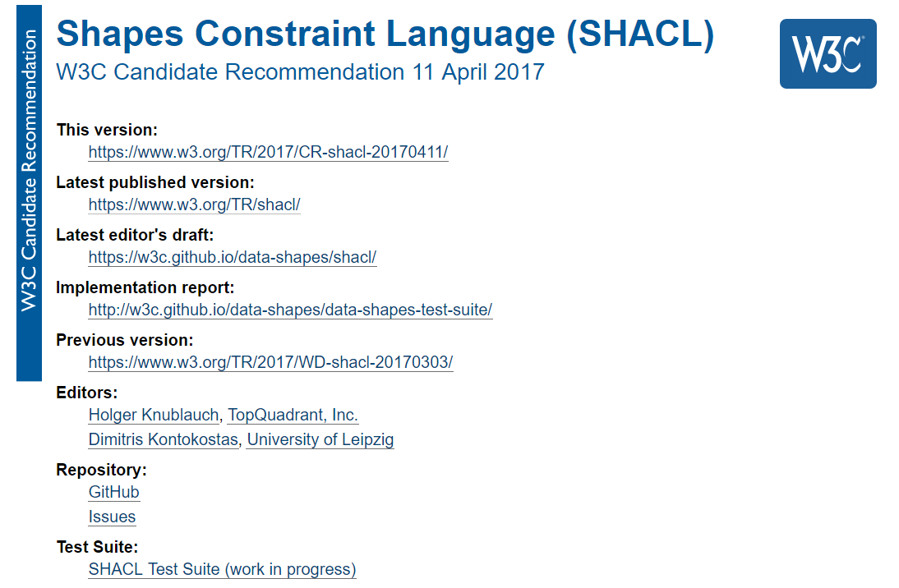Viewport: 899px width, 588px height.
Task: Click the "Editors:" label
Action: pyautogui.click(x=86, y=393)
